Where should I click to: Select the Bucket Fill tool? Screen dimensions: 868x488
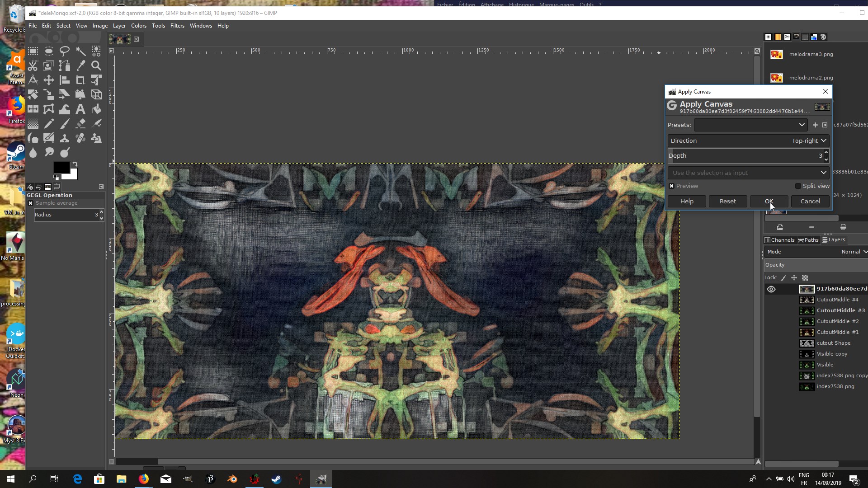point(96,109)
